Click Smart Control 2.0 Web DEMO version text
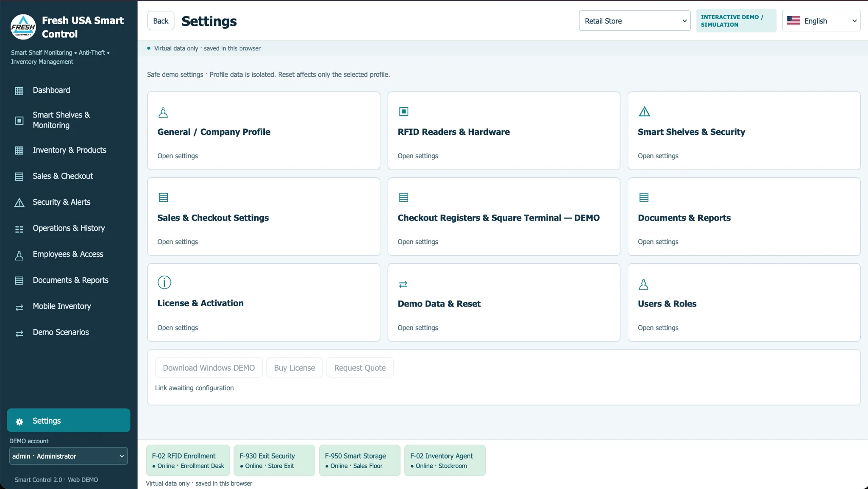868x489 pixels. pyautogui.click(x=56, y=480)
